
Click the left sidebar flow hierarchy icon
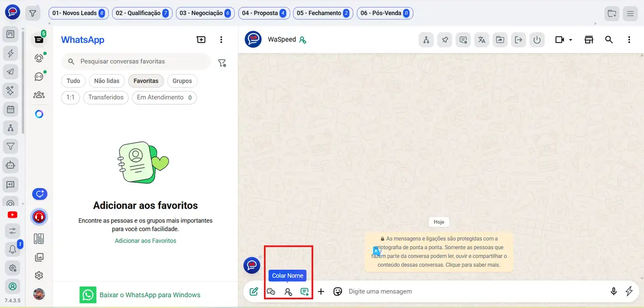pyautogui.click(x=10, y=128)
